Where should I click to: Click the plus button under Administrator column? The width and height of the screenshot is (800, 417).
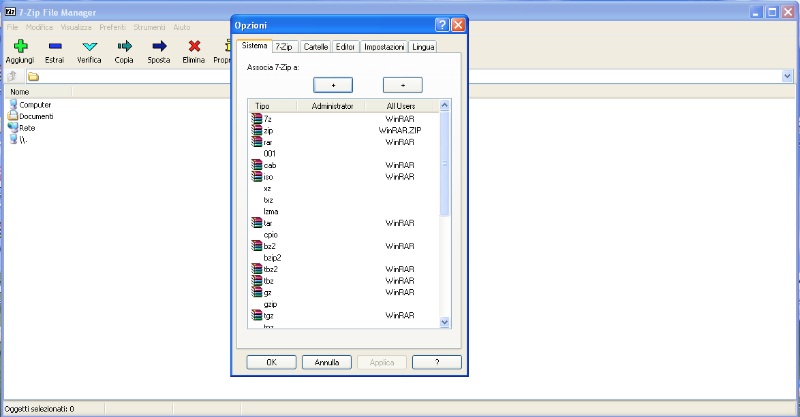333,85
